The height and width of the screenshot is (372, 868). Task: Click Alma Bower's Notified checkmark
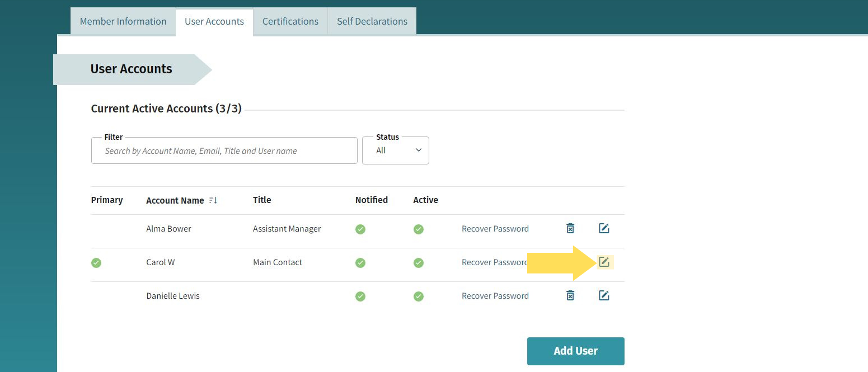tap(360, 229)
